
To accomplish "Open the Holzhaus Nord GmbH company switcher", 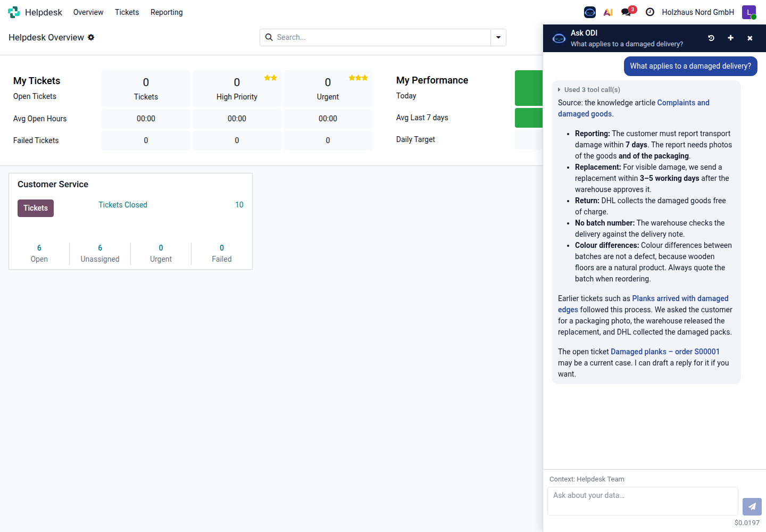I will [698, 12].
